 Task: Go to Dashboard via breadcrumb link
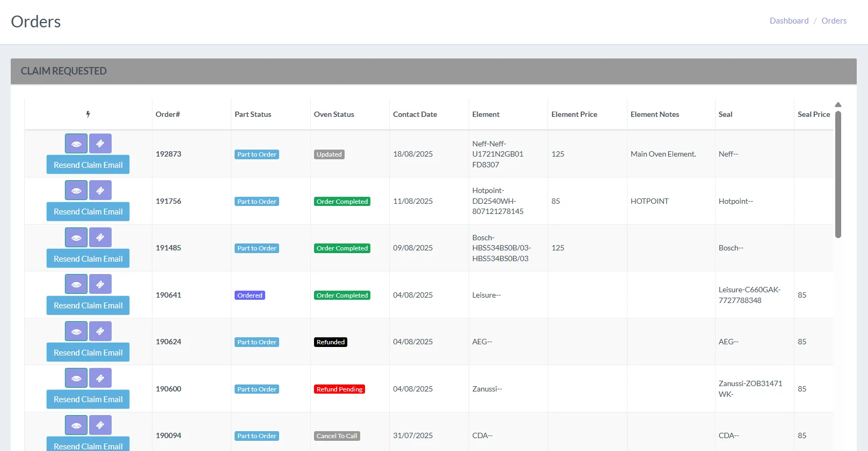click(x=789, y=21)
